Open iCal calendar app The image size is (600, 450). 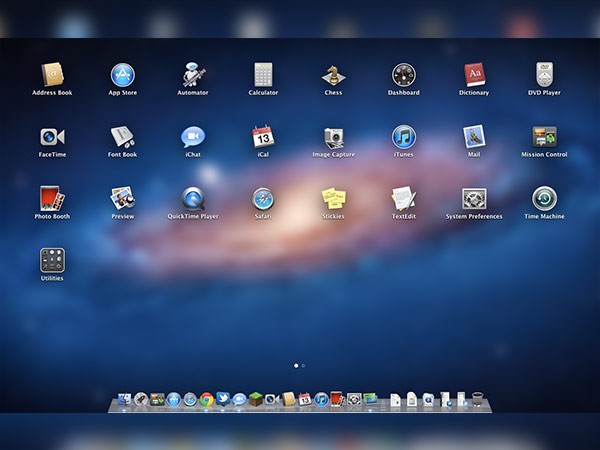pyautogui.click(x=263, y=137)
